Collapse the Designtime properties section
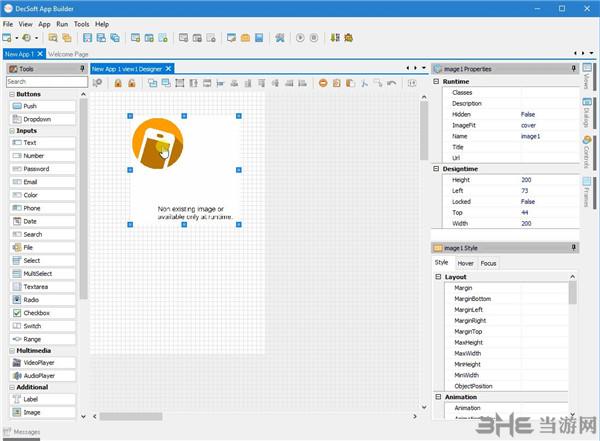The height and width of the screenshot is (441, 600). point(436,169)
